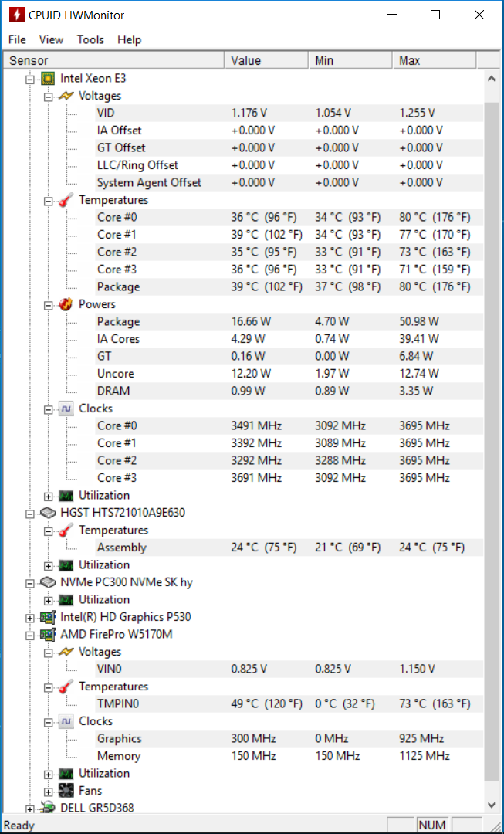Viewport: 504px width, 834px height.
Task: Click the waveform icon next to CPU Clocks
Action: 66,409
